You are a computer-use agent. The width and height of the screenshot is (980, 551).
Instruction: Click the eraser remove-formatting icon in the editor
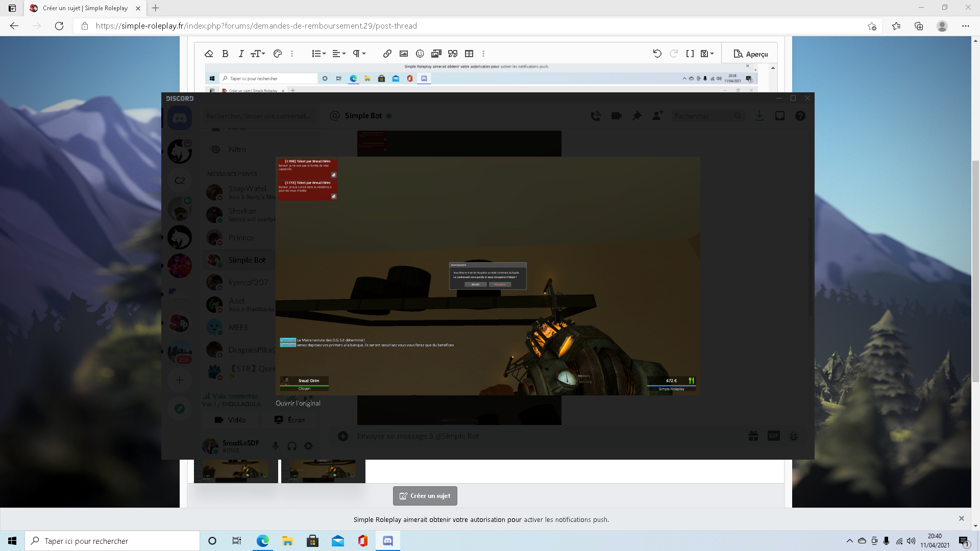pyautogui.click(x=209, y=54)
